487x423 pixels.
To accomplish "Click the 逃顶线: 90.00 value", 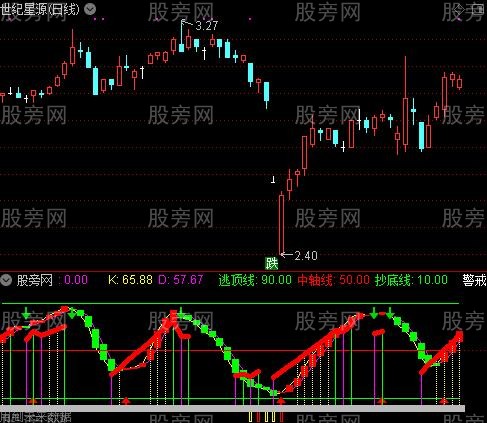I will tap(255, 280).
